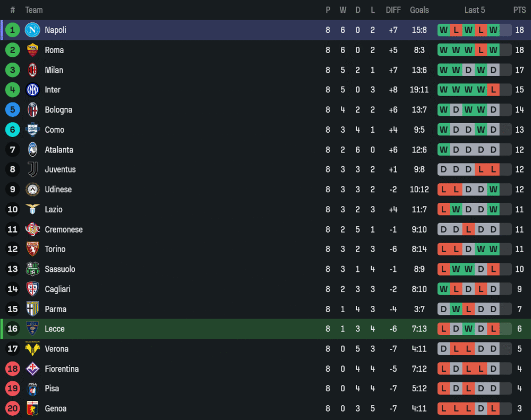Viewport: 531px width, 420px height.
Task: Click Como's position badge number 6
Action: 13,130
